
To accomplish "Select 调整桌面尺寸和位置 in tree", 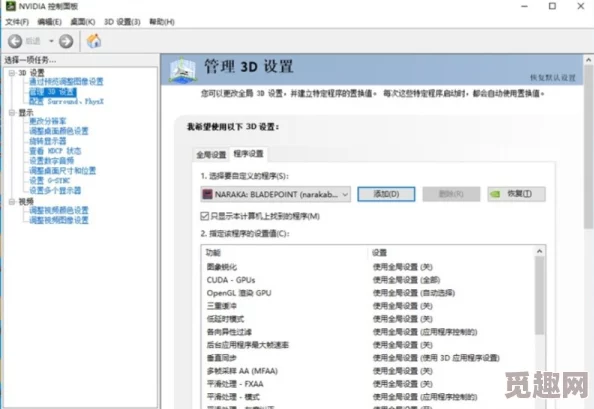I will click(x=63, y=170).
